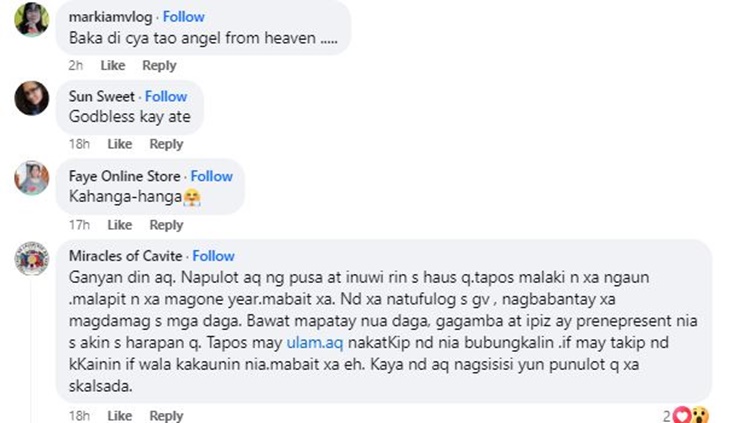Open markiamvlog's profile picture
Image resolution: width=750 pixels, height=423 pixels.
(32, 20)
